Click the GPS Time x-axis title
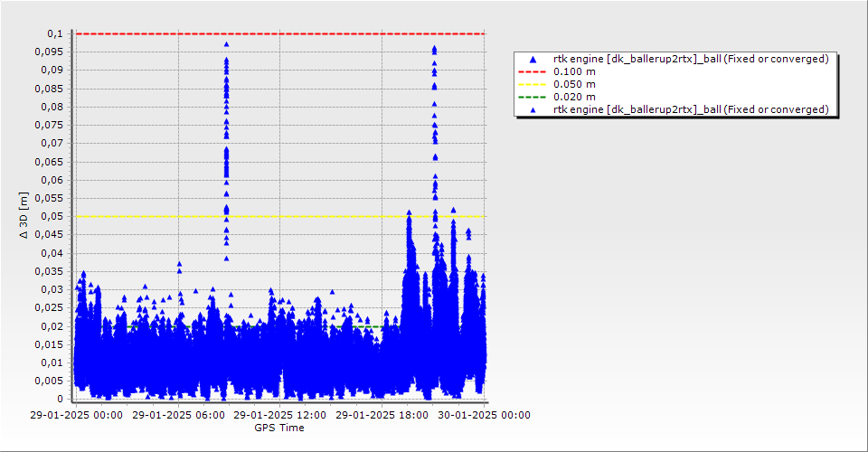The height and width of the screenshot is (452, 868). (279, 428)
